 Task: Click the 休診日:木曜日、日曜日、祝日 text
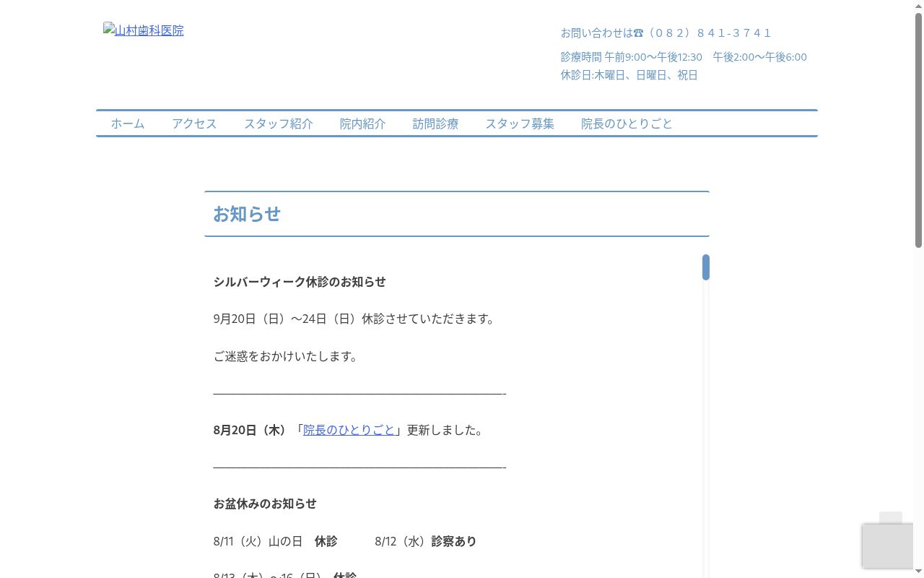[629, 75]
